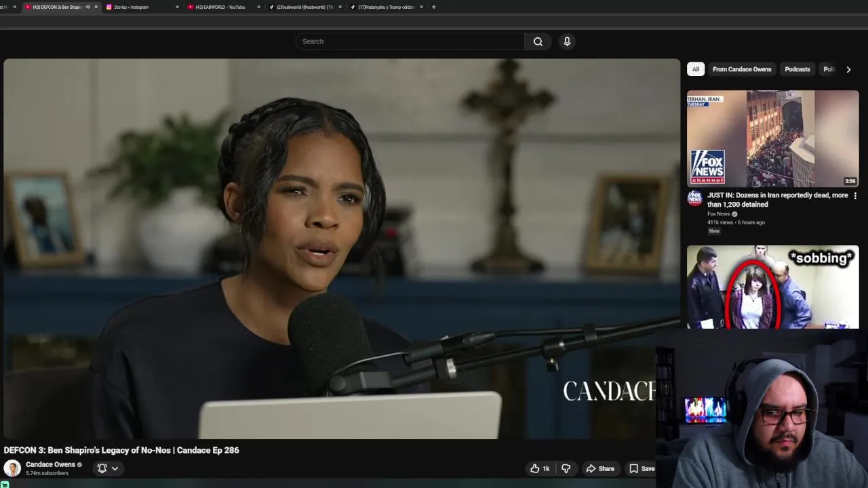This screenshot has height=488, width=868.
Task: Open a new browser tab with plus
Action: point(434,7)
